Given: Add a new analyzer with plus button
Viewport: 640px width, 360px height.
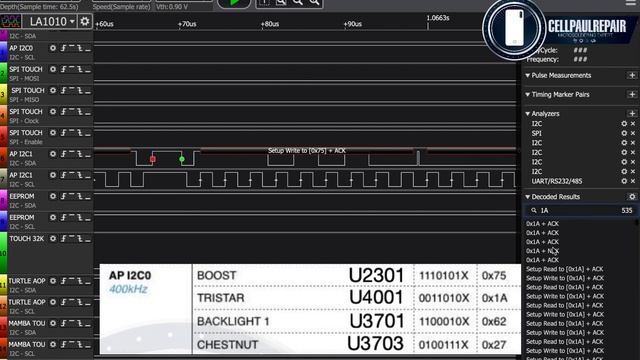Looking at the screenshot, I should point(632,114).
